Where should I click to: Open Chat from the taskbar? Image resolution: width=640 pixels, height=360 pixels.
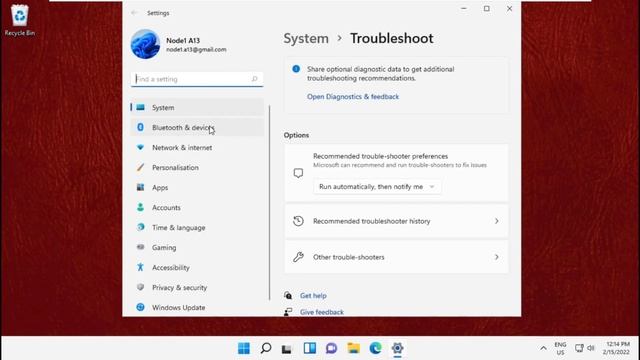pos(331,348)
